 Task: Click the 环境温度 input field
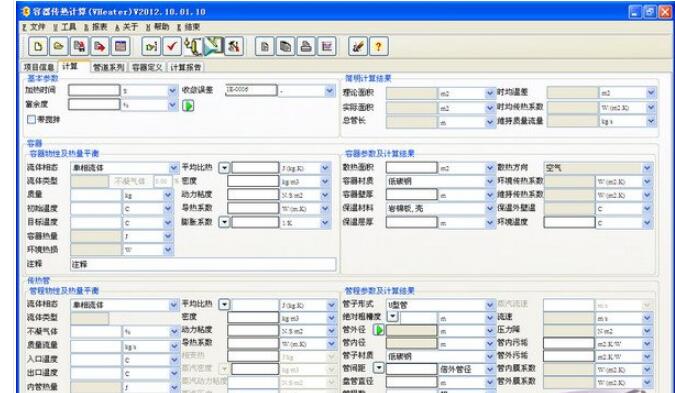570,223
